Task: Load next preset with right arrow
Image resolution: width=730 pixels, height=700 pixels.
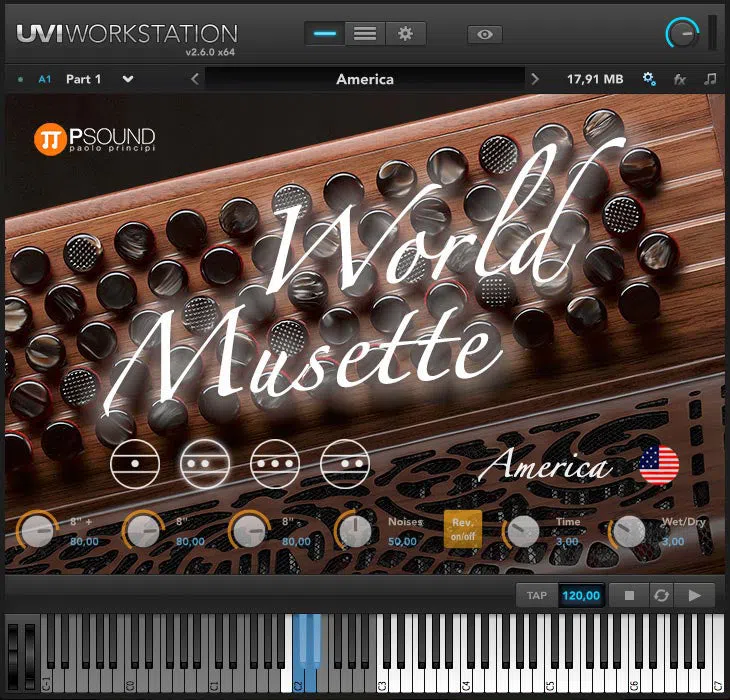Action: (x=535, y=79)
